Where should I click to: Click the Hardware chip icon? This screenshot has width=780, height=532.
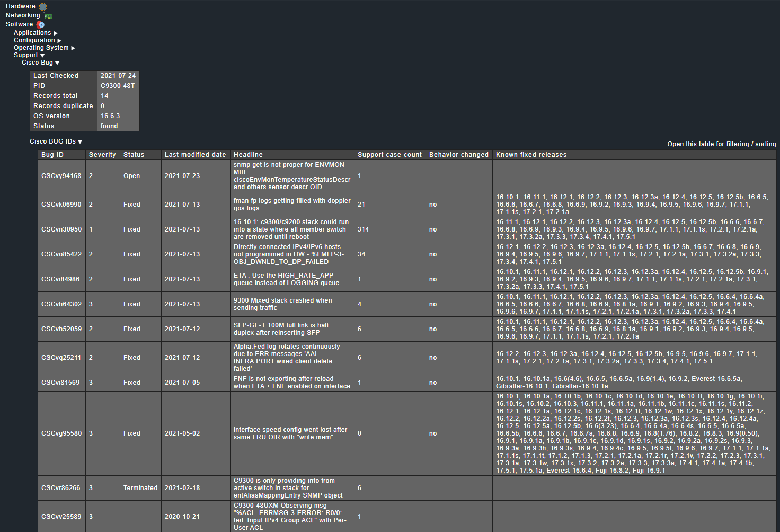(x=43, y=6)
